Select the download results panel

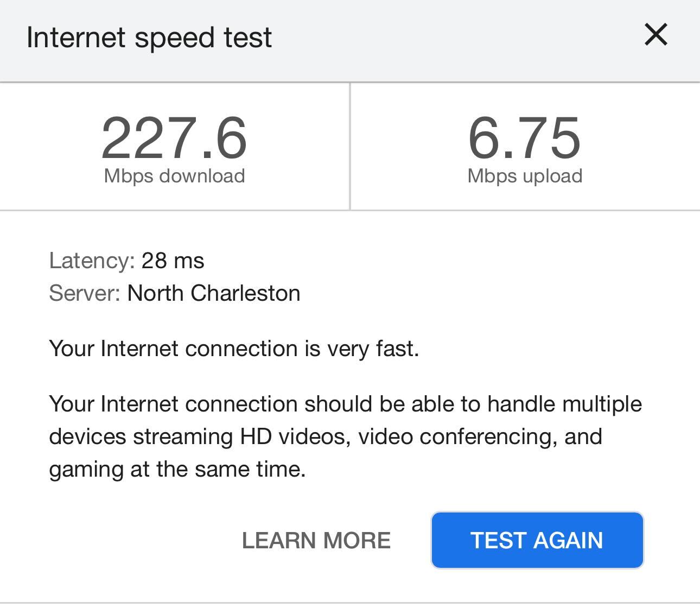coord(175,145)
